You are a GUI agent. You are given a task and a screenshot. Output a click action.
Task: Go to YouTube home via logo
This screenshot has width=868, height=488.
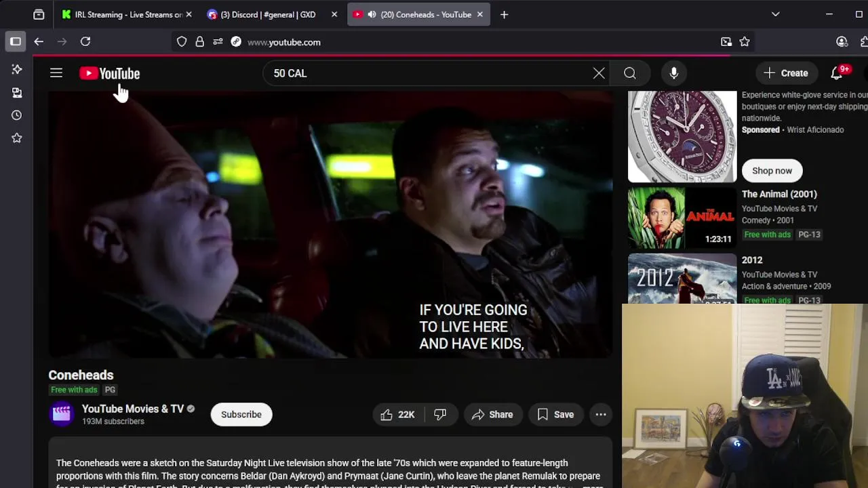click(110, 73)
